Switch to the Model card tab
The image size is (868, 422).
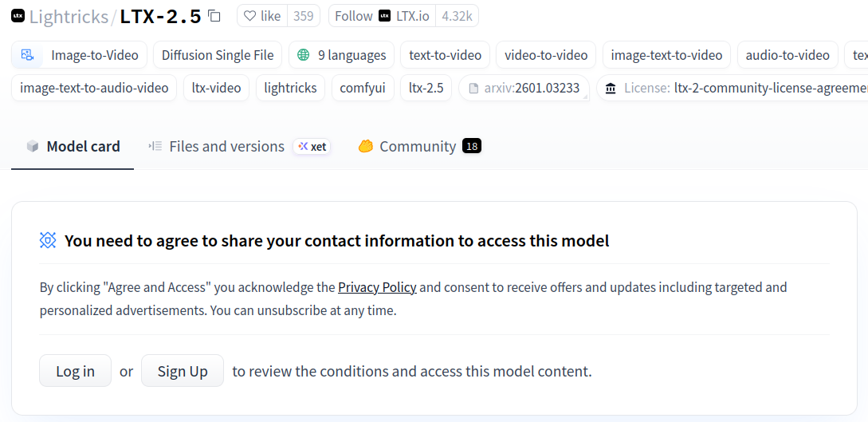[x=73, y=146]
